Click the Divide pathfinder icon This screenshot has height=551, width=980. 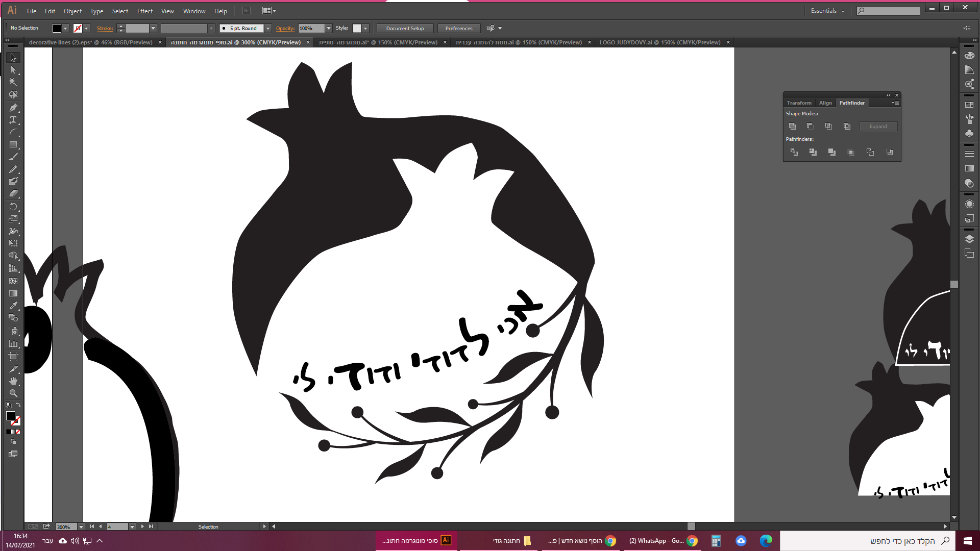tap(794, 152)
